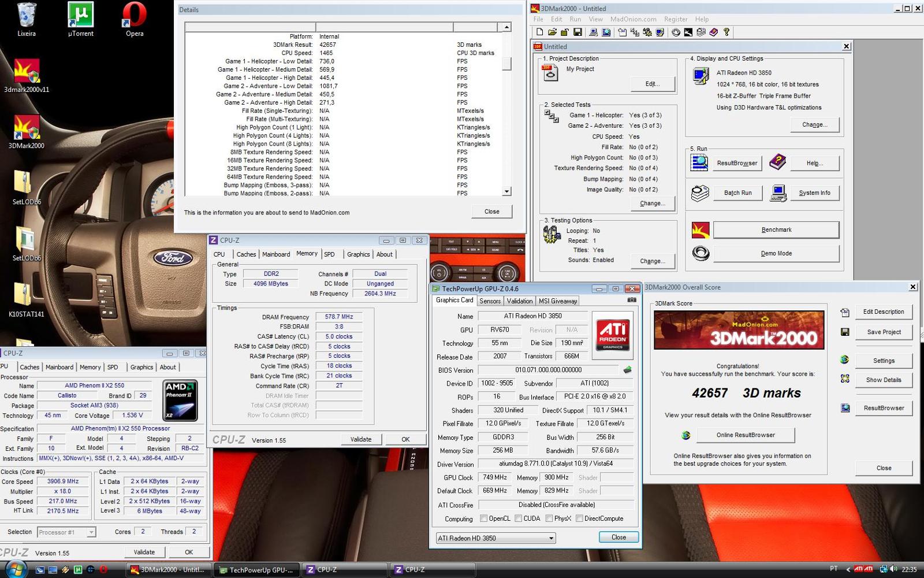Click Validate in CPU-Z memory window

[361, 440]
